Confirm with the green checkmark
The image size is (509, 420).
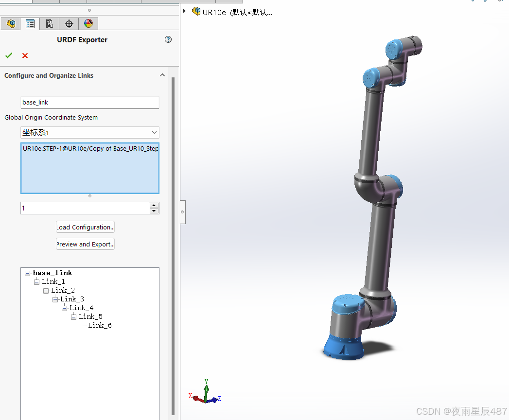coord(9,55)
